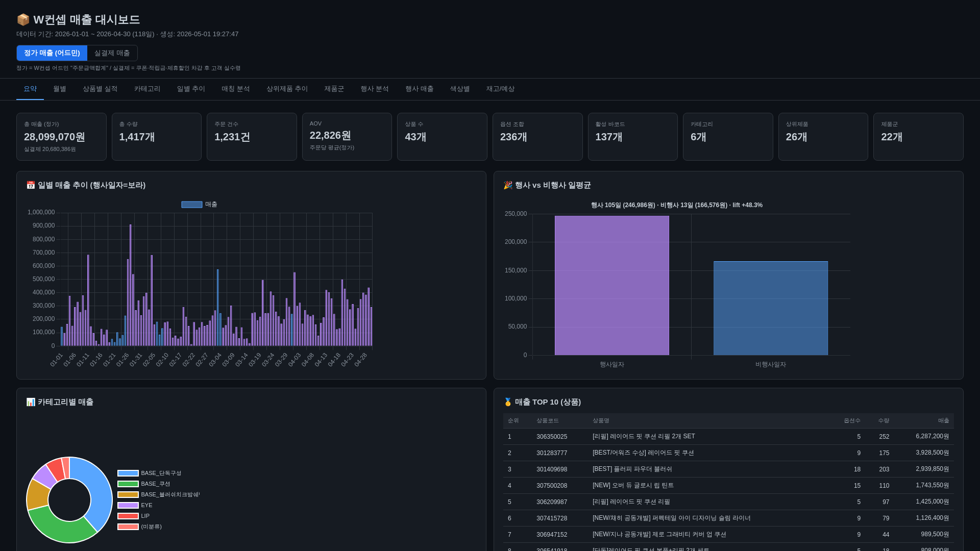Toggle the 매출 legend on daily chart
Screen dimensions: 980x551
point(200,205)
